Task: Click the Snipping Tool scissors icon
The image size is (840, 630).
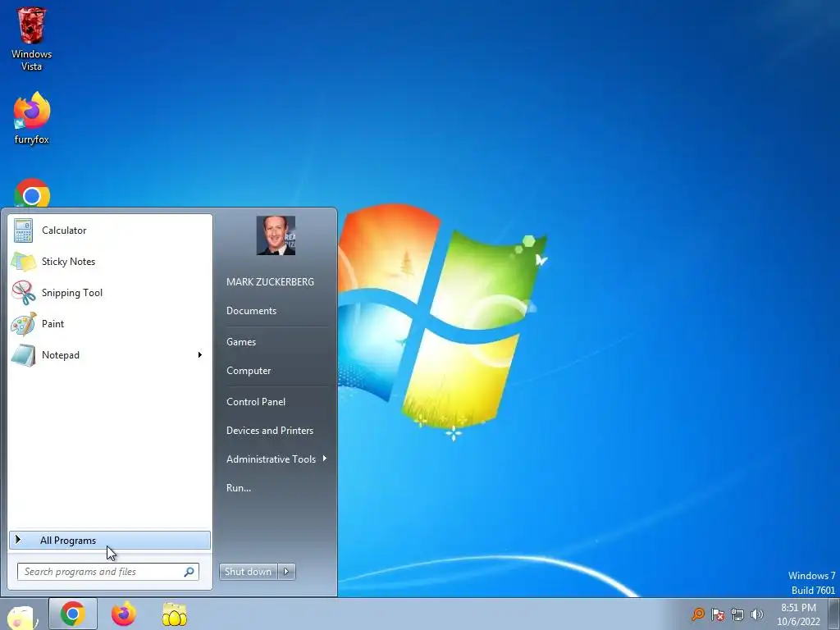Action: click(24, 293)
